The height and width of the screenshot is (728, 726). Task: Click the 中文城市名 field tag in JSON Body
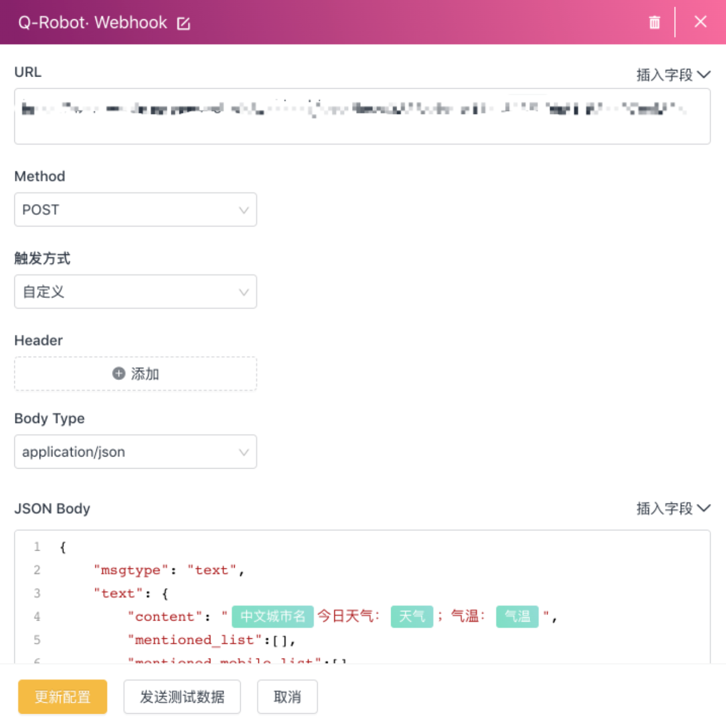tap(273, 616)
